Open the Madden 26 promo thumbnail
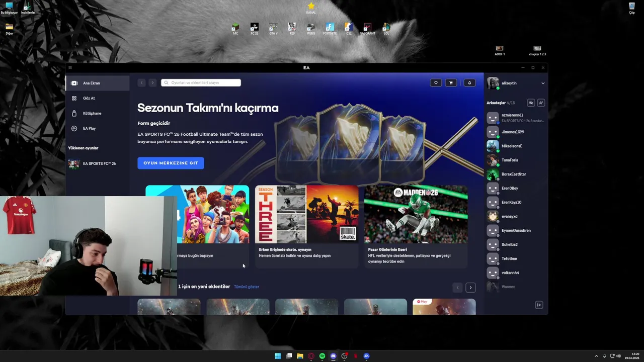 (416, 214)
